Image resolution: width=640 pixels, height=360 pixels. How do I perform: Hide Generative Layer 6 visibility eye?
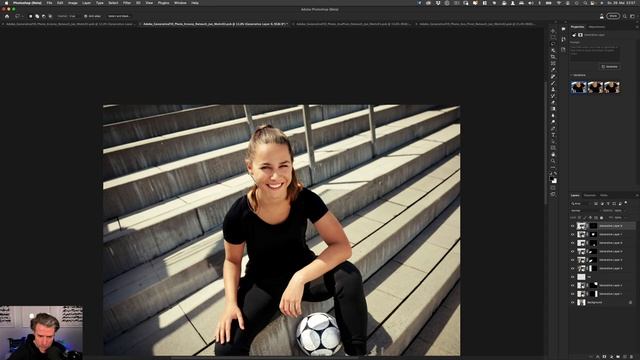(573, 243)
